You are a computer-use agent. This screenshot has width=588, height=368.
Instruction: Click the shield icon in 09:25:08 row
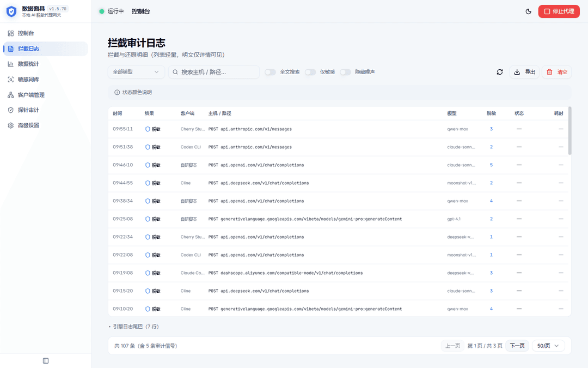coord(148,219)
